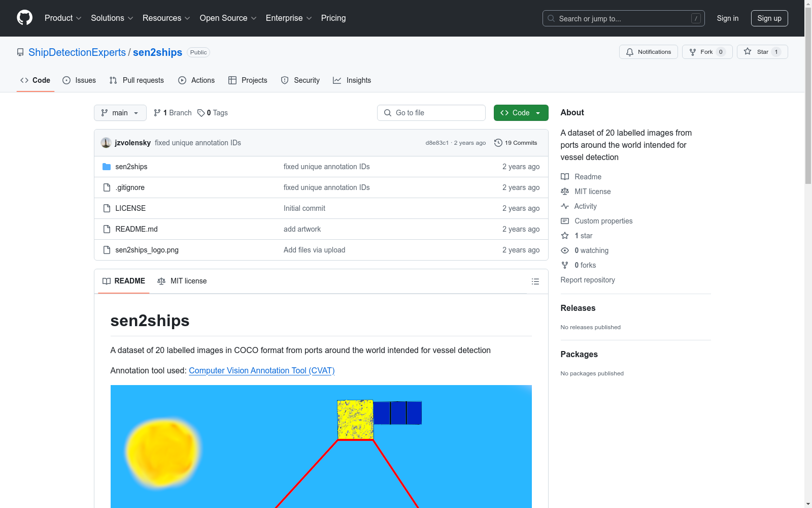
Task: Expand the Resources menu
Action: click(x=166, y=18)
